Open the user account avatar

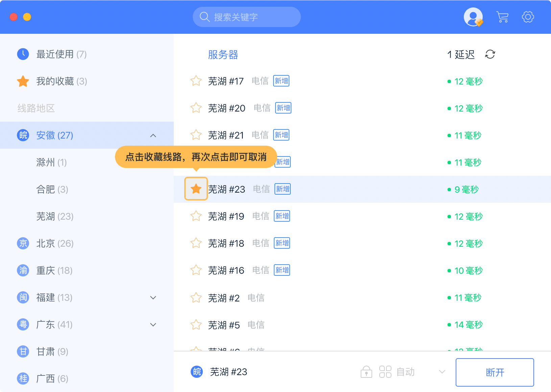(473, 17)
